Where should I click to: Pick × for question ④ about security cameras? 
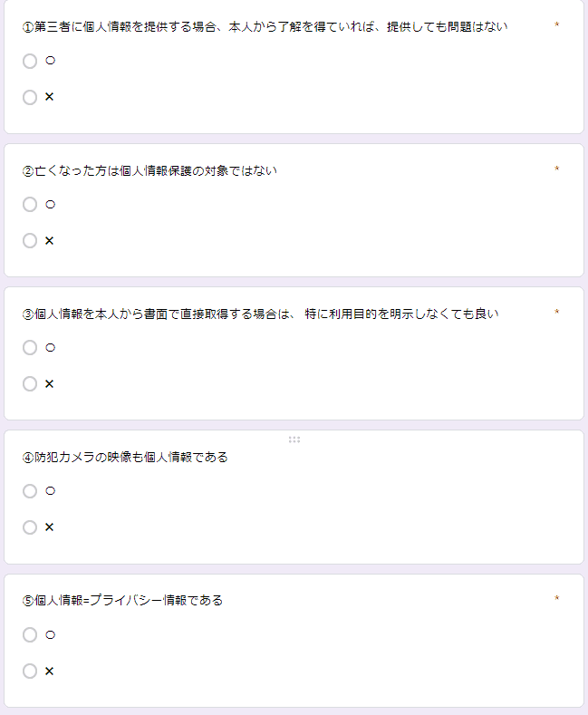click(30, 527)
